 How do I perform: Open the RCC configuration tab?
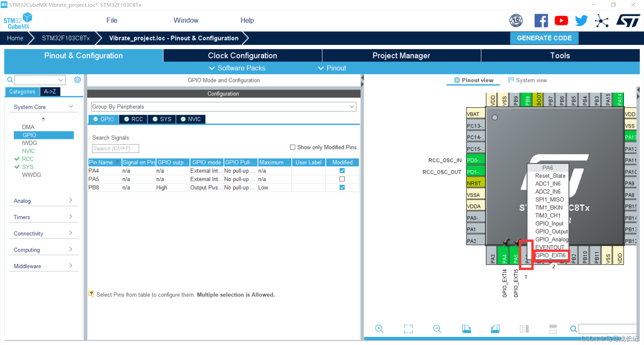point(133,119)
